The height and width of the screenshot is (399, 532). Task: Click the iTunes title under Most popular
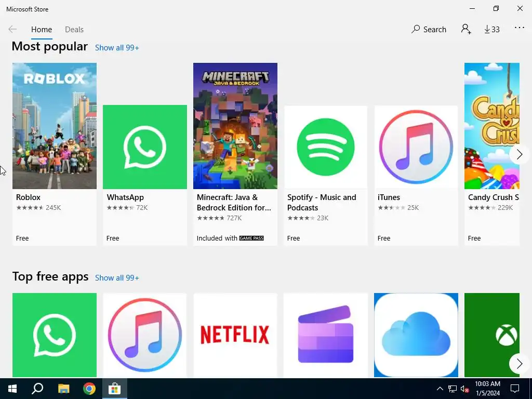click(389, 197)
